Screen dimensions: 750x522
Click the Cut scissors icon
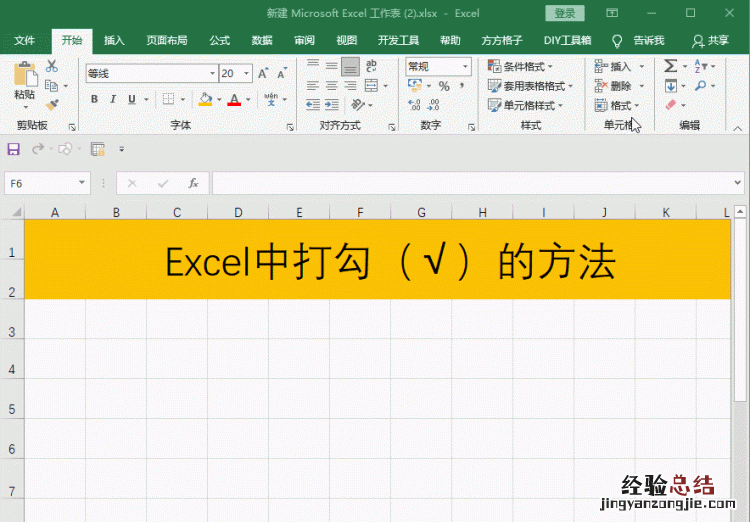(x=52, y=66)
